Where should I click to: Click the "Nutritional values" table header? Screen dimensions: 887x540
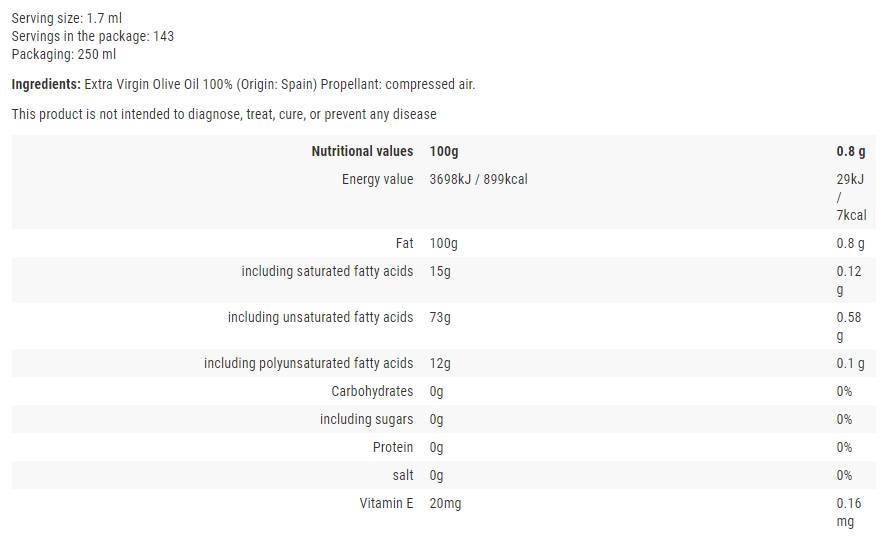[x=362, y=151]
